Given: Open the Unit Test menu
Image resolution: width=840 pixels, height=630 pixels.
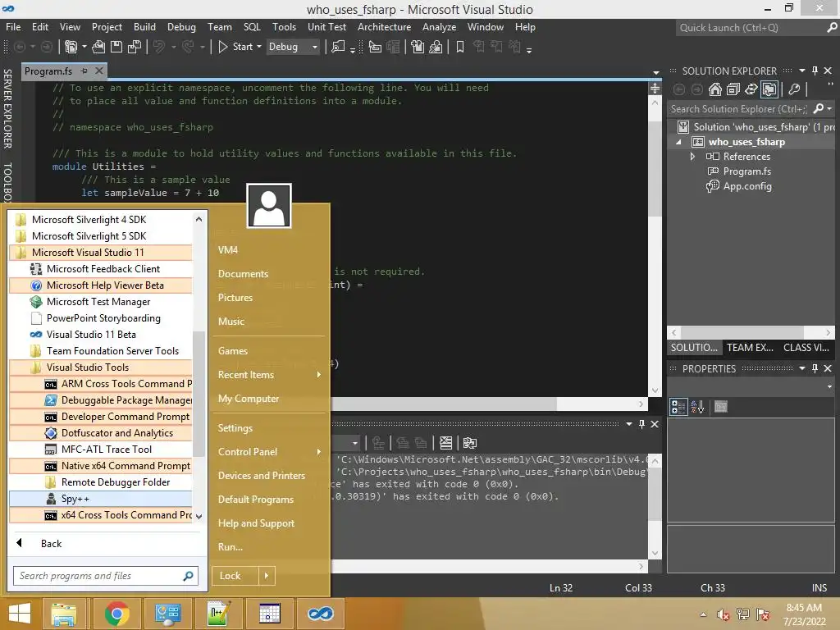Looking at the screenshot, I should pos(326,27).
